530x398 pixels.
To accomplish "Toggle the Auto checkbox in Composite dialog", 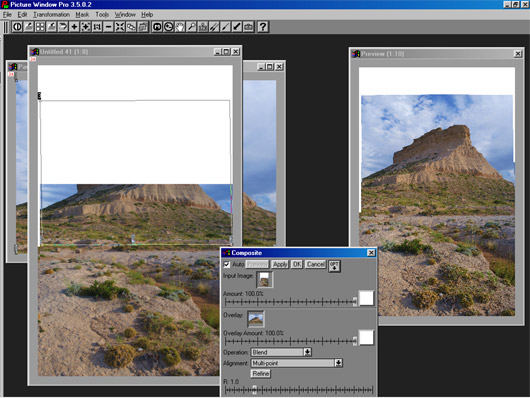I will (227, 264).
